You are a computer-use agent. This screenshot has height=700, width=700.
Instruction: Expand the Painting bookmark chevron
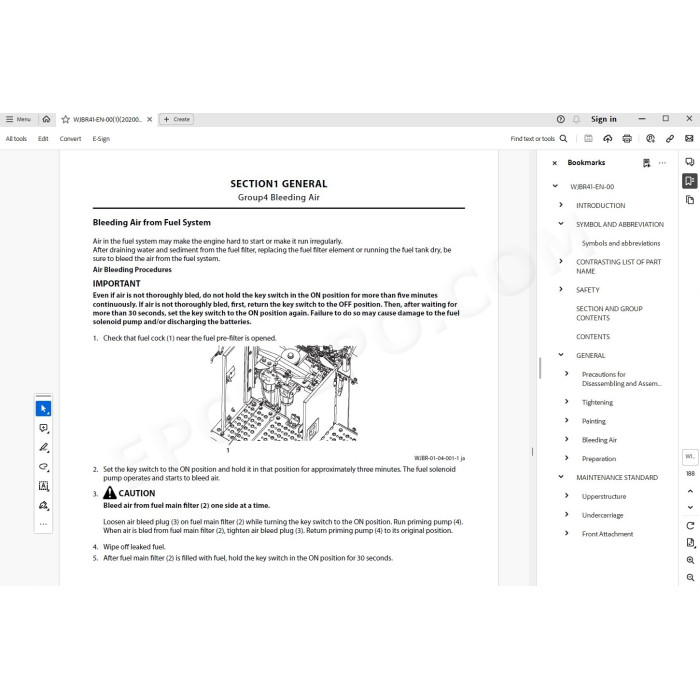point(567,420)
